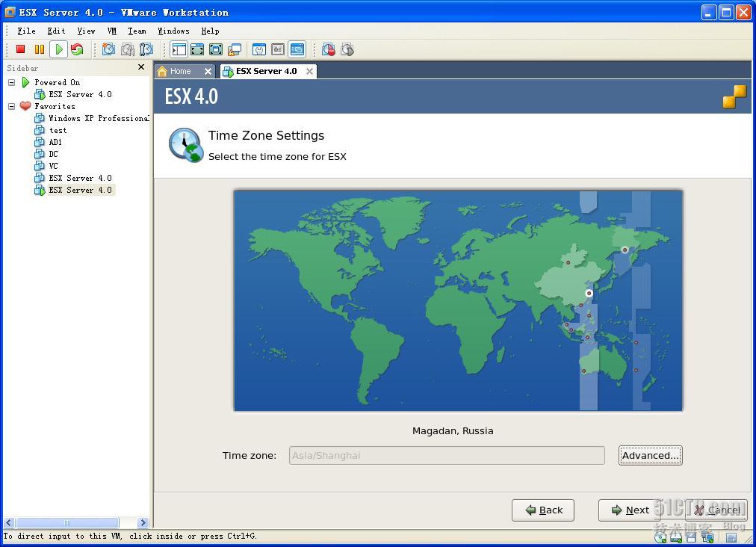756x547 pixels.
Task: Select the first ESX Server 4.0 favorite
Action: coord(80,178)
